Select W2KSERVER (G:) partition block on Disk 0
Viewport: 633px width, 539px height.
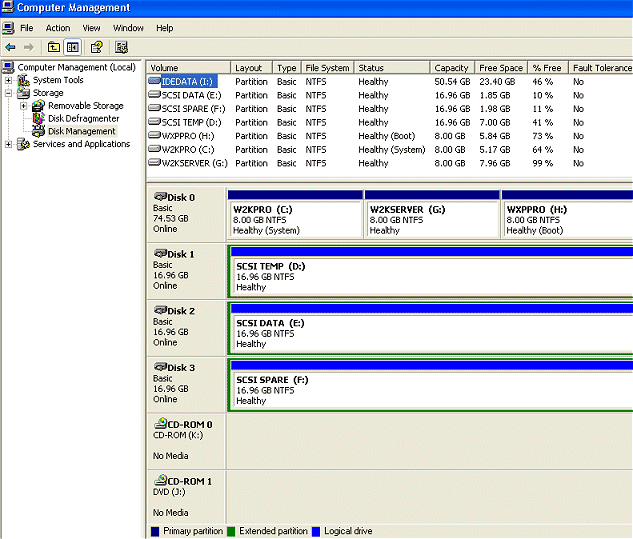point(432,214)
